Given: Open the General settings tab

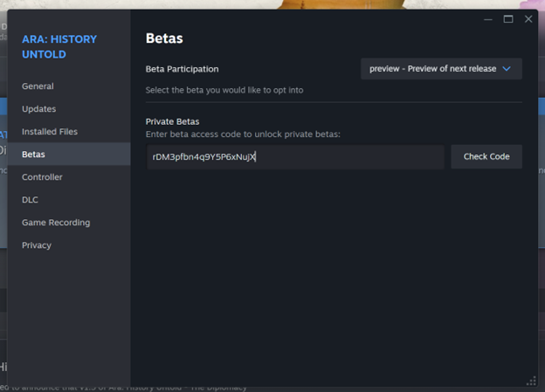Looking at the screenshot, I should (38, 86).
